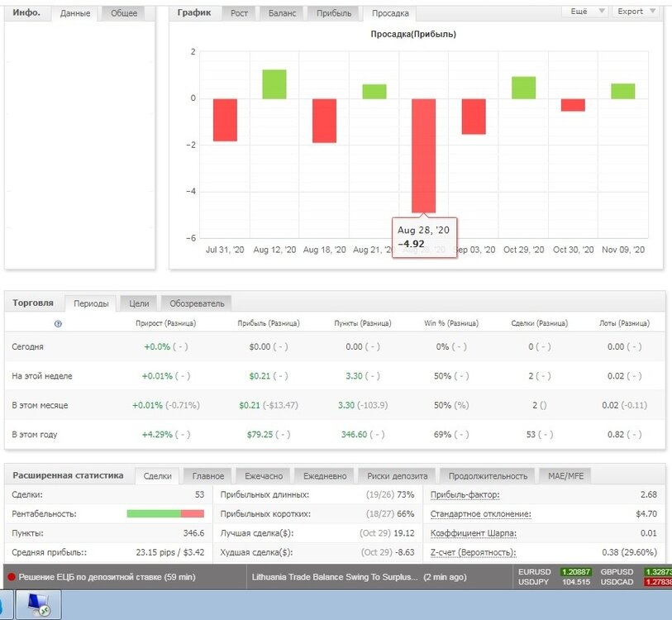Expand the Ещё dropdown
The width and height of the screenshot is (672, 620).
coord(584,11)
